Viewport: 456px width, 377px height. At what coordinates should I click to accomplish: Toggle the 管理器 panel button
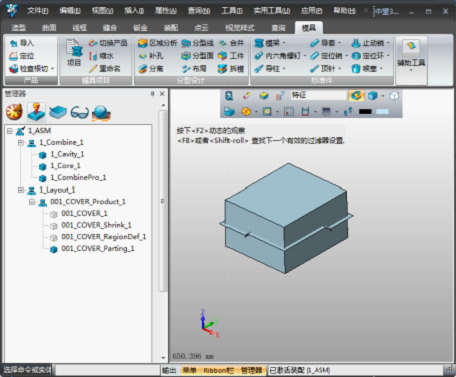coord(251,370)
